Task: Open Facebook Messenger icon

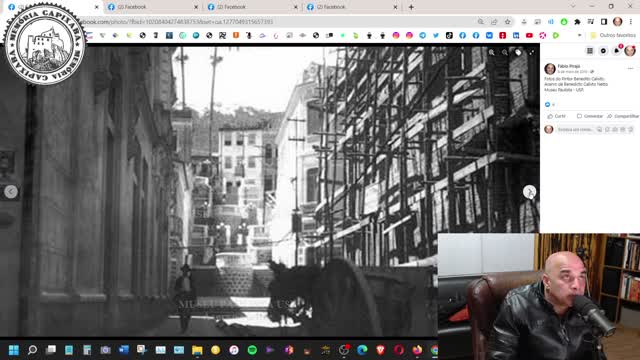Action: coord(603,51)
